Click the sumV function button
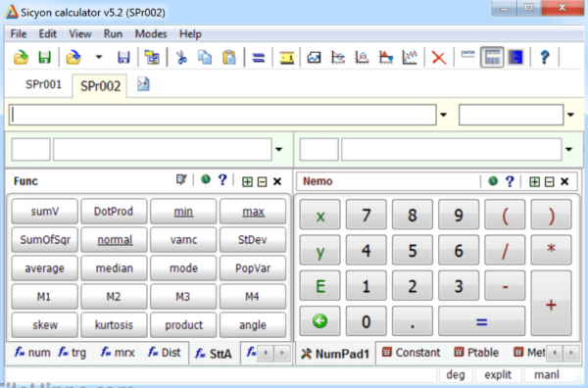 point(45,212)
